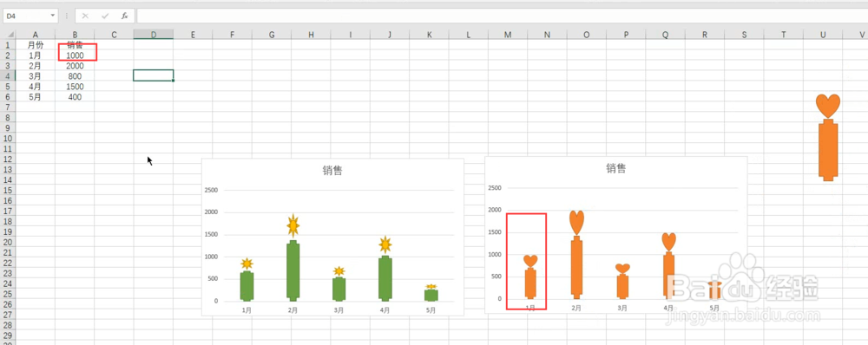Select green 1月 bar in left chart
The width and height of the screenshot is (868, 345).
click(247, 286)
